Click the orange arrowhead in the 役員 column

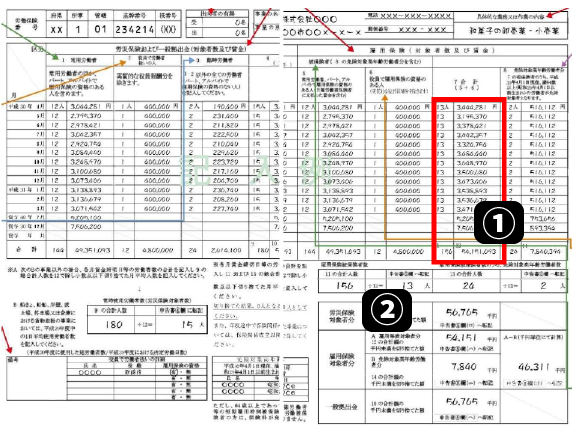tap(385, 98)
